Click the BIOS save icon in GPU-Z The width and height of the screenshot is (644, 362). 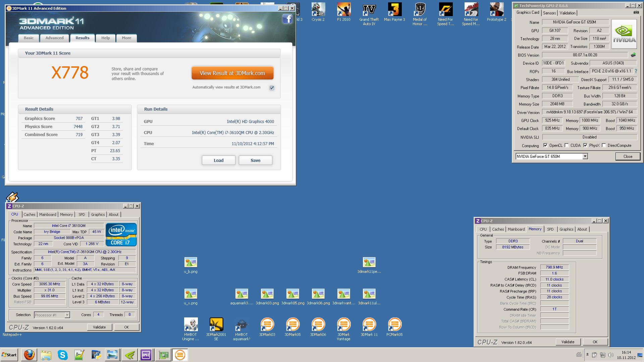[633, 55]
